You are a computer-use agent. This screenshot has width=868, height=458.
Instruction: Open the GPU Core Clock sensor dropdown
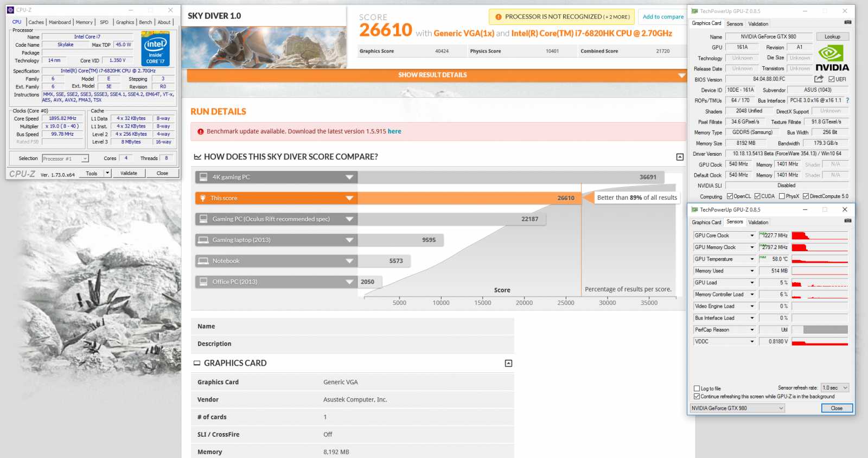(x=752, y=236)
